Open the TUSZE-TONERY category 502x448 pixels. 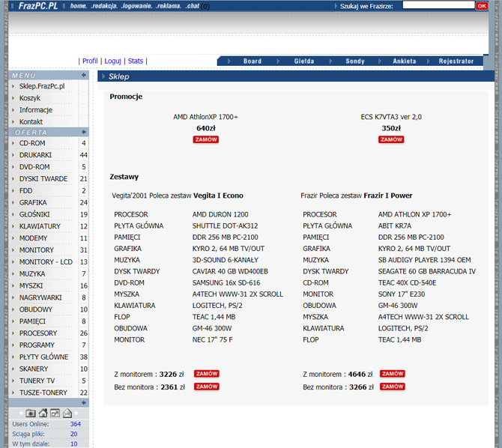click(43, 392)
